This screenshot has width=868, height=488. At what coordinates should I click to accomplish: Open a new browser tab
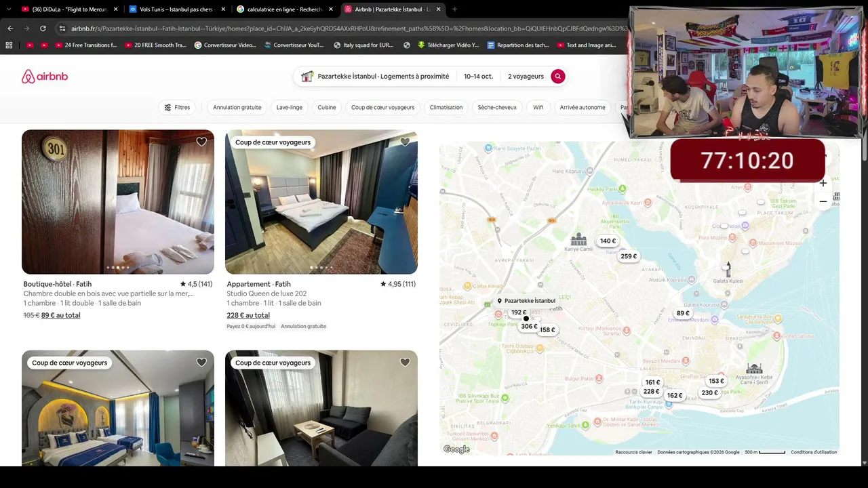click(454, 9)
